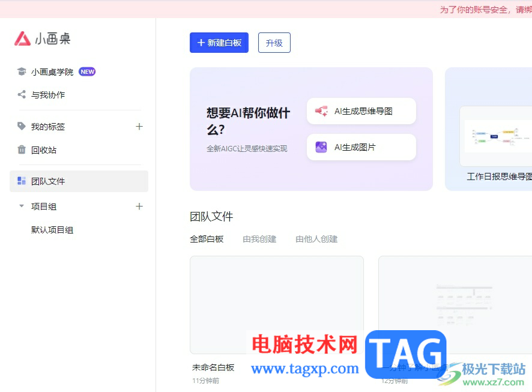Screen dimensions: 532x392
Task: Open 默认项目组 under 项目组
Action: [52, 230]
